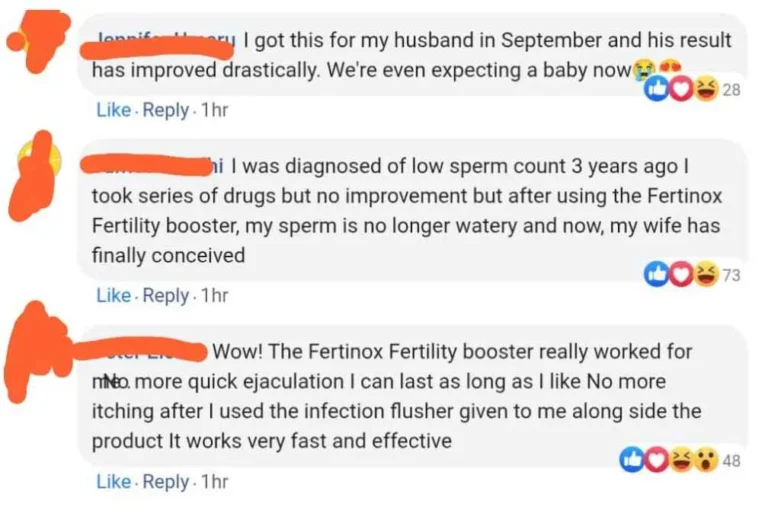Image resolution: width=768 pixels, height=507 pixels.
Task: Reply to the comment about the wife conceiving
Action: (165, 295)
